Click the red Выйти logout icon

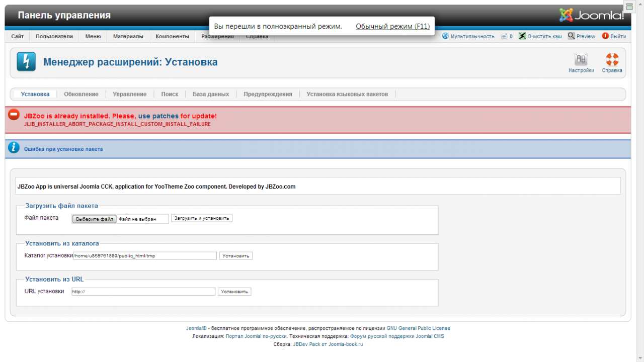coord(605,36)
